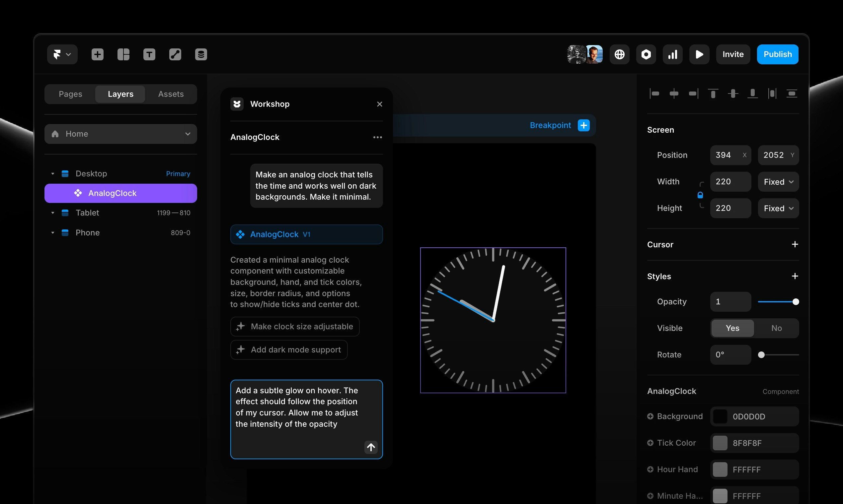843x504 pixels.
Task: Send the prompt with arrow-up icon
Action: pos(371,447)
